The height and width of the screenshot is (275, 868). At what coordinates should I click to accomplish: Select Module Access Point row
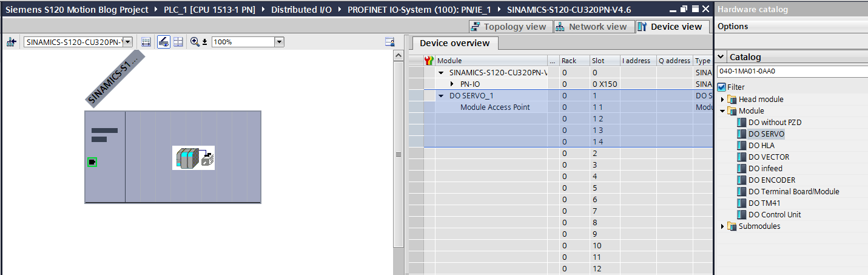tap(495, 107)
